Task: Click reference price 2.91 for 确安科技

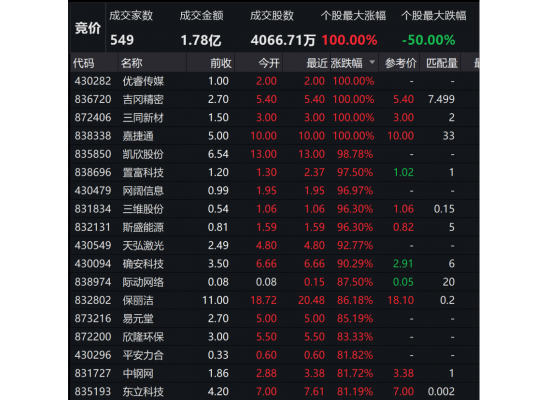Action: (x=403, y=264)
